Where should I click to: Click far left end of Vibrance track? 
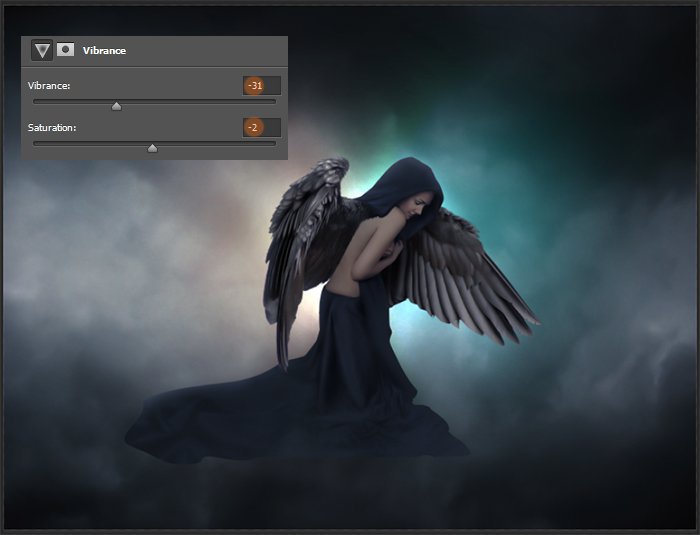35,101
